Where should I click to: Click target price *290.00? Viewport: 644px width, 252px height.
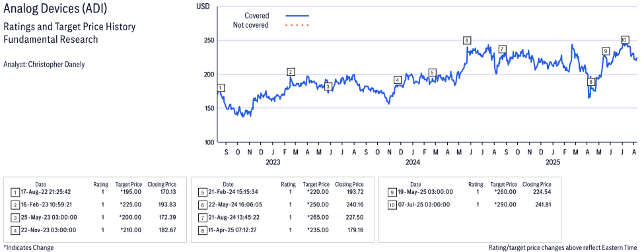[x=506, y=205]
